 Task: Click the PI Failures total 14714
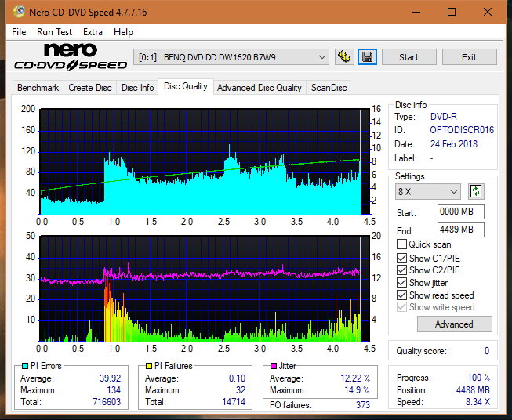pos(234,402)
